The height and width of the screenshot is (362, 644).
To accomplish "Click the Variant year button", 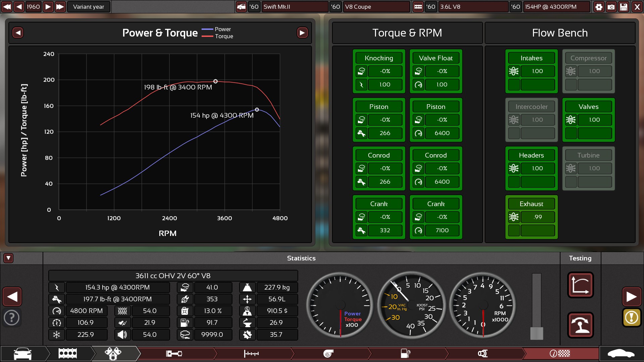I will [x=89, y=7].
